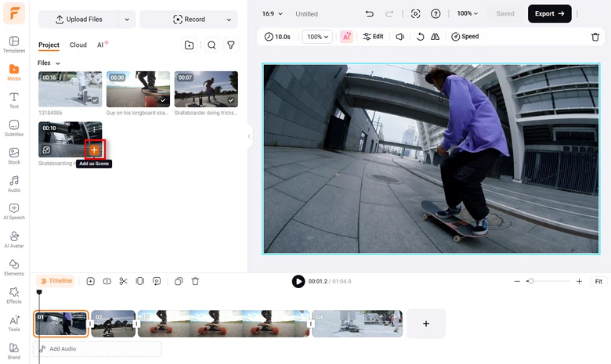Image resolution: width=611 pixels, height=364 pixels.
Task: Click the volume speaker icon
Action: point(399,37)
